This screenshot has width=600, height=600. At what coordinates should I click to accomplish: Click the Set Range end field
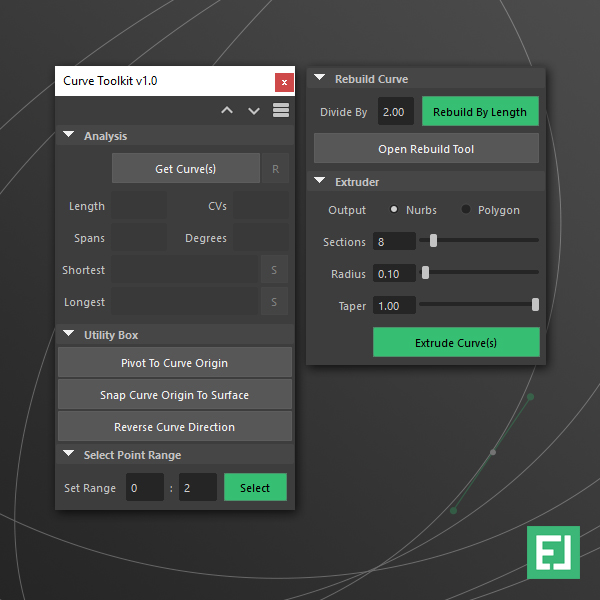[x=198, y=487]
